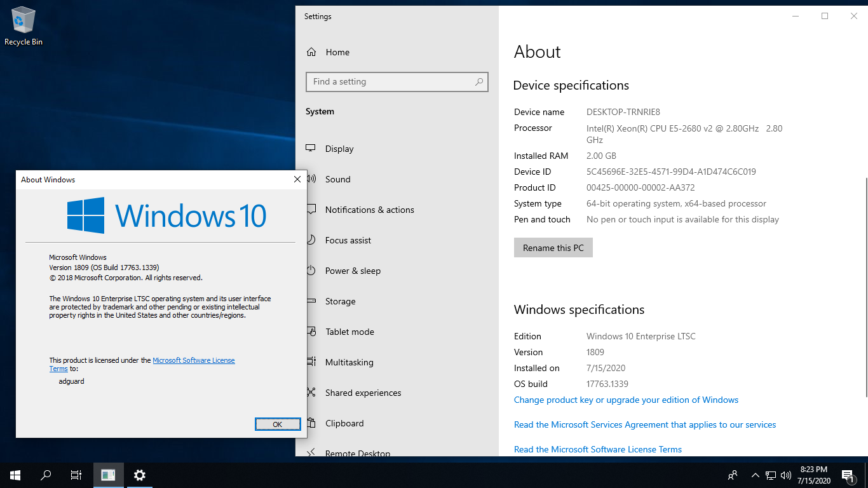Click OS build value 17763.1339

pyautogui.click(x=607, y=384)
